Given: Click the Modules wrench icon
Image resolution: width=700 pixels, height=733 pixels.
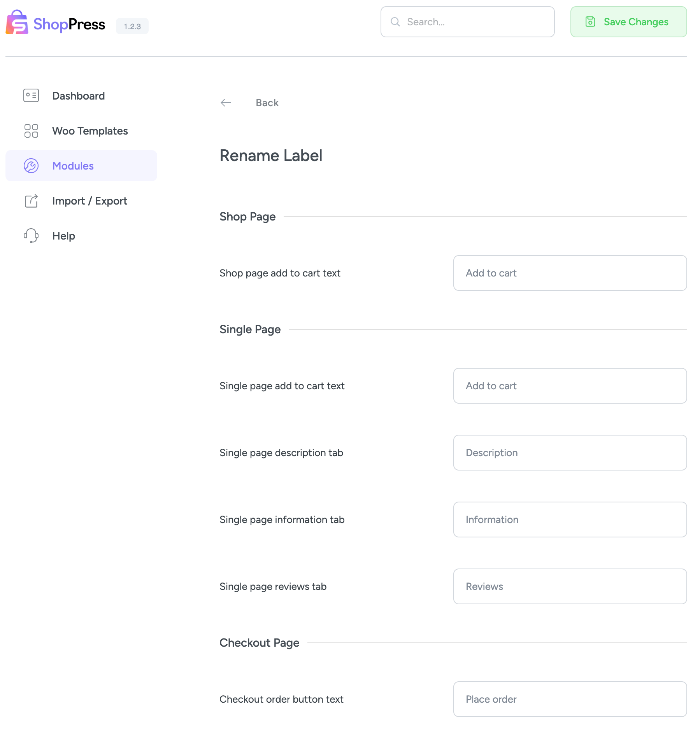Looking at the screenshot, I should pos(31,166).
